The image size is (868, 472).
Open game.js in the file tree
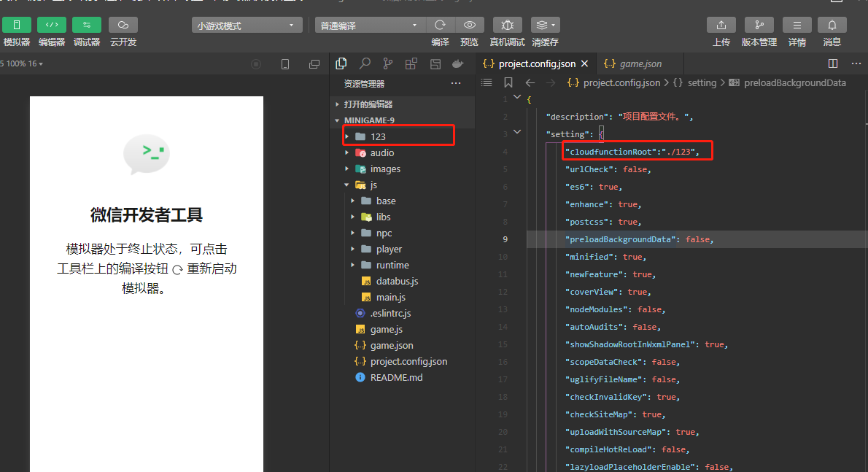[403, 329]
